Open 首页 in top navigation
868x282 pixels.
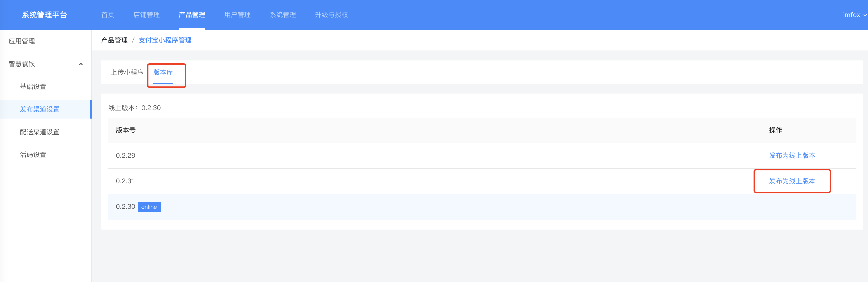tap(108, 15)
